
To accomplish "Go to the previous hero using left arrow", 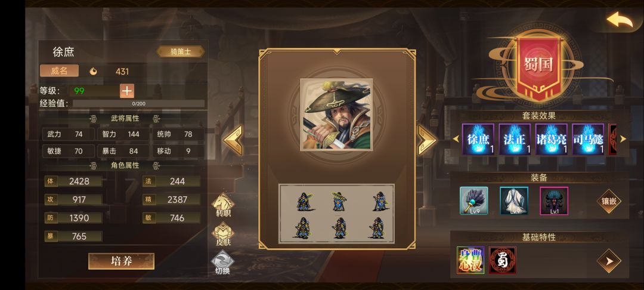I will tap(233, 140).
